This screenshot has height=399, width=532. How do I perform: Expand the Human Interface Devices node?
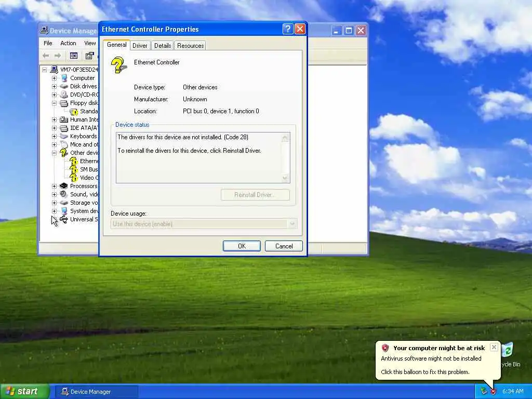pyautogui.click(x=54, y=119)
